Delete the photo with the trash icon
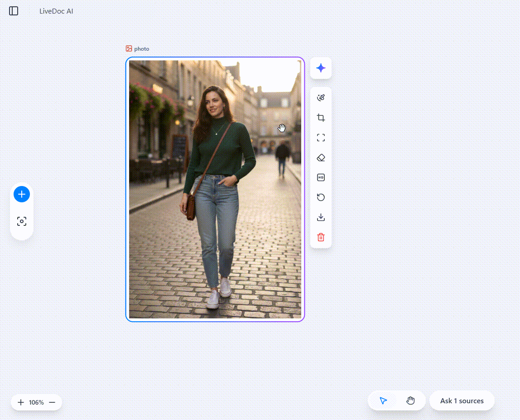Image resolution: width=520 pixels, height=420 pixels. click(x=321, y=237)
